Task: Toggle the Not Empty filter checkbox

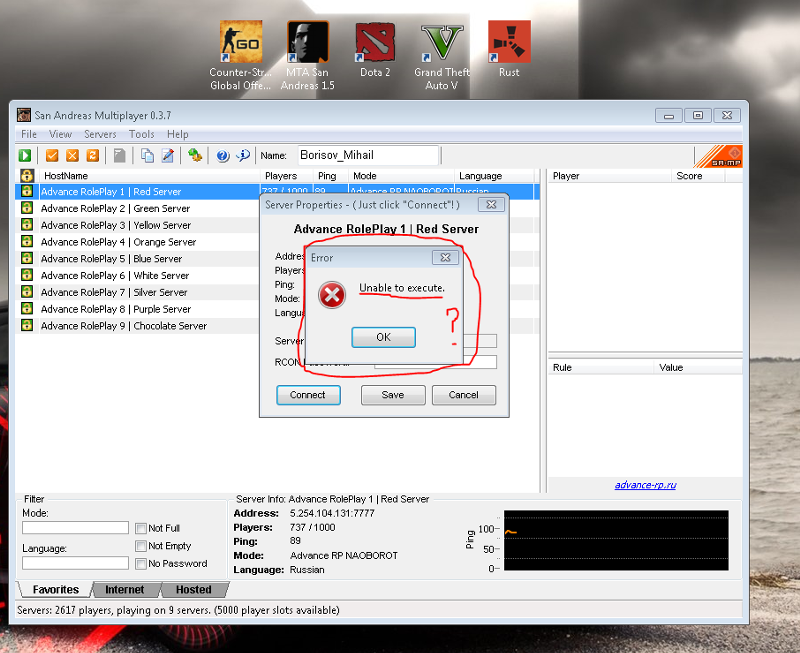Action: click(x=141, y=546)
